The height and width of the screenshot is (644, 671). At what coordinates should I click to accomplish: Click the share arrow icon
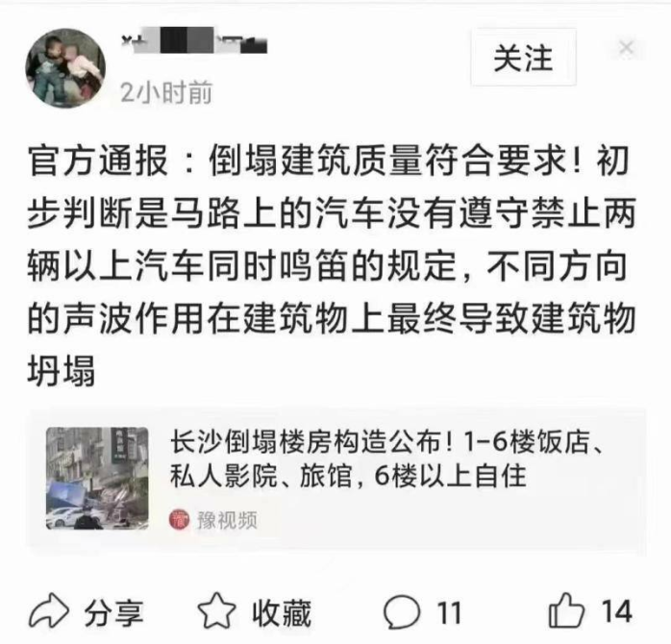[48, 610]
